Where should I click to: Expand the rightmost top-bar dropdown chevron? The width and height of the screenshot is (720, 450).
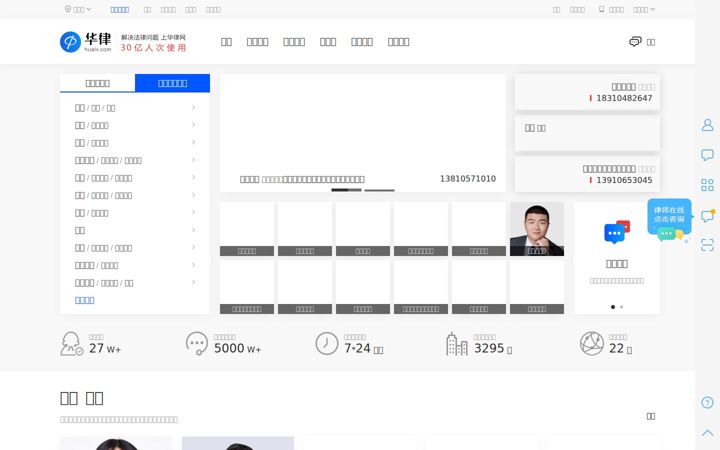tap(652, 9)
